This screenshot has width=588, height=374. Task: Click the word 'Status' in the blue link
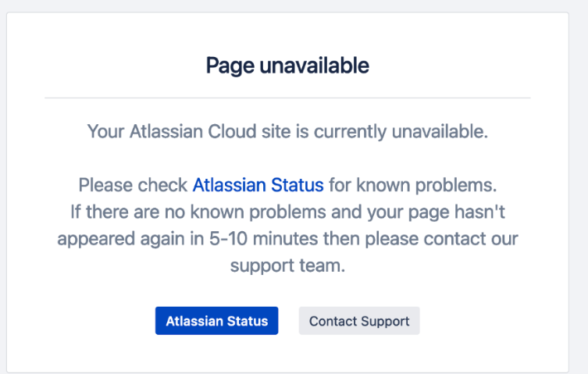pos(298,185)
